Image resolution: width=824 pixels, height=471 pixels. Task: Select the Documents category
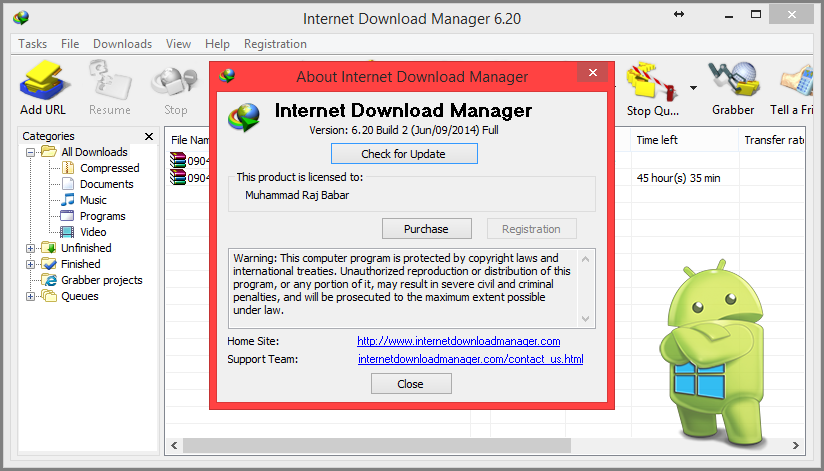coord(107,184)
